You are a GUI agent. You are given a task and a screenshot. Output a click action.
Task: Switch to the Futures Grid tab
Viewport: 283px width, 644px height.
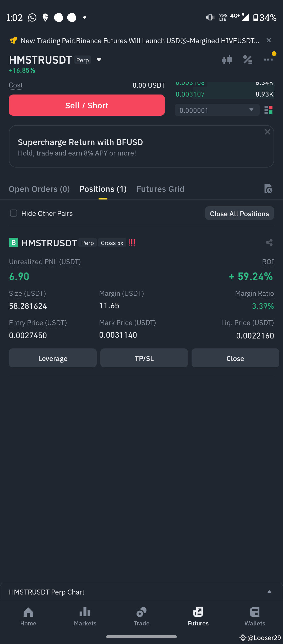160,189
